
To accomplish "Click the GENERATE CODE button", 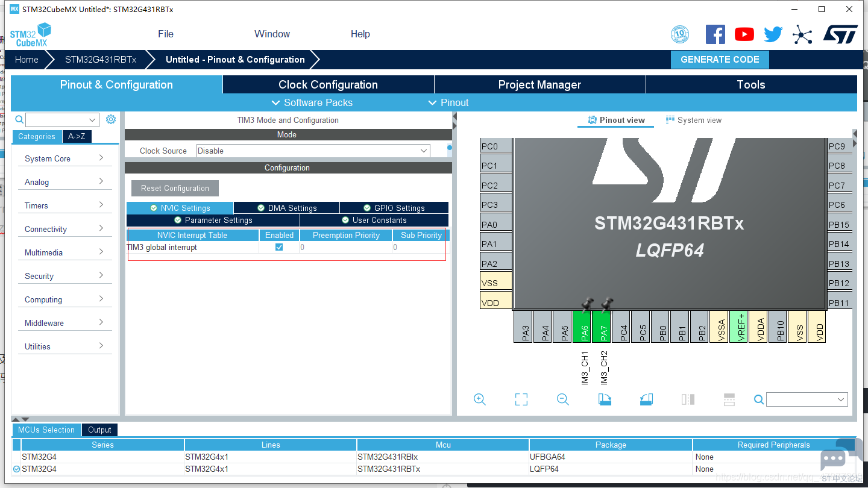I will (x=720, y=60).
